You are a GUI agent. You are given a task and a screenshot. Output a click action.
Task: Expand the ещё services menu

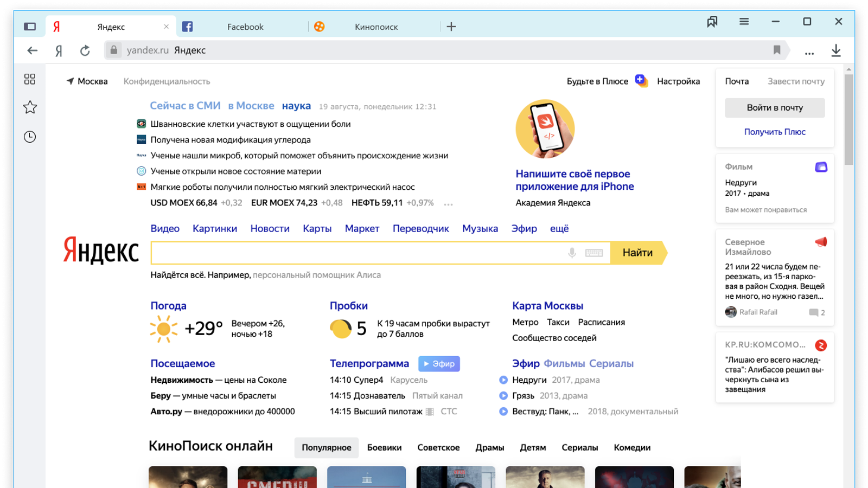pyautogui.click(x=559, y=229)
